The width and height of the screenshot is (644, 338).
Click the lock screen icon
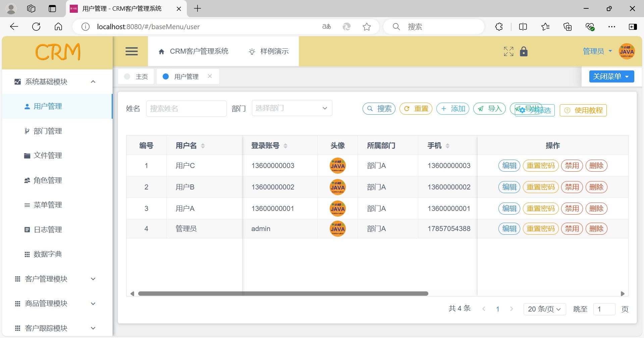coord(524,51)
